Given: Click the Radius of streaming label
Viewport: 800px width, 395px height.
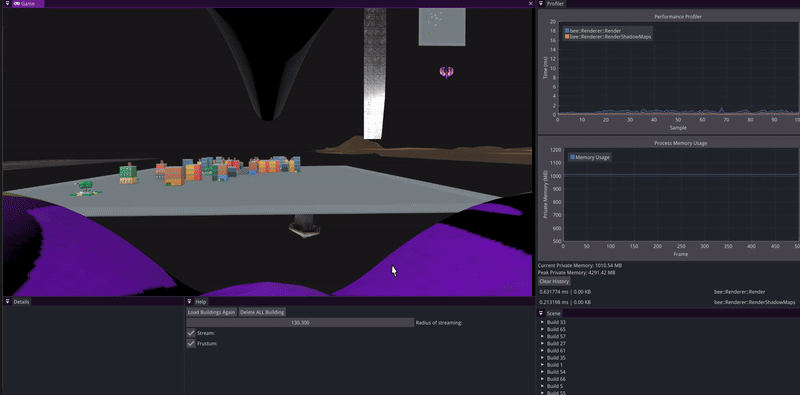Looking at the screenshot, I should point(439,323).
